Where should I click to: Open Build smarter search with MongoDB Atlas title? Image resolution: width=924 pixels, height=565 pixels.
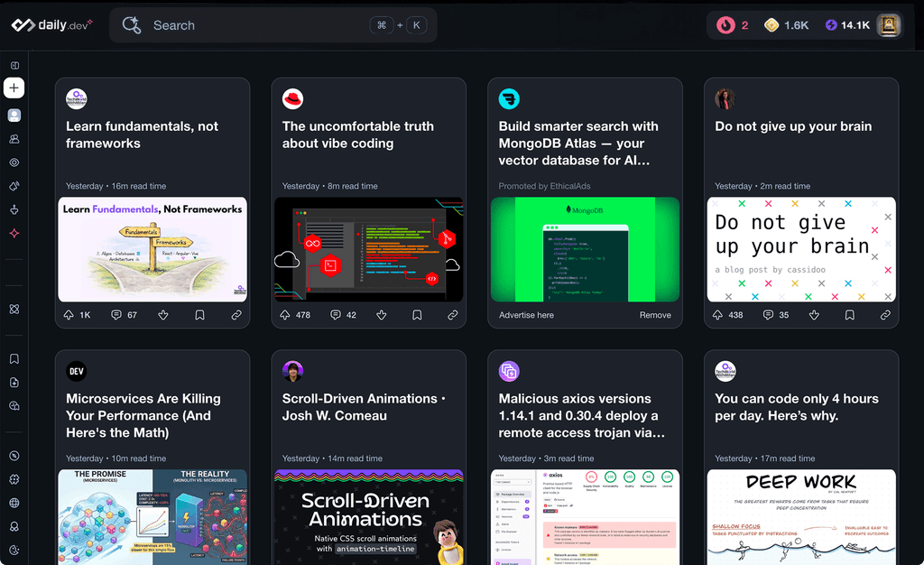pos(578,144)
